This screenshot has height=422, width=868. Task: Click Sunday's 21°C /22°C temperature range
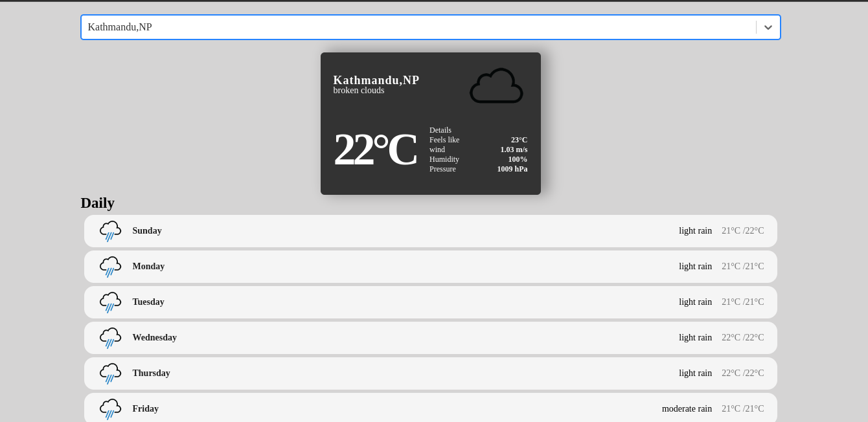pyautogui.click(x=743, y=231)
